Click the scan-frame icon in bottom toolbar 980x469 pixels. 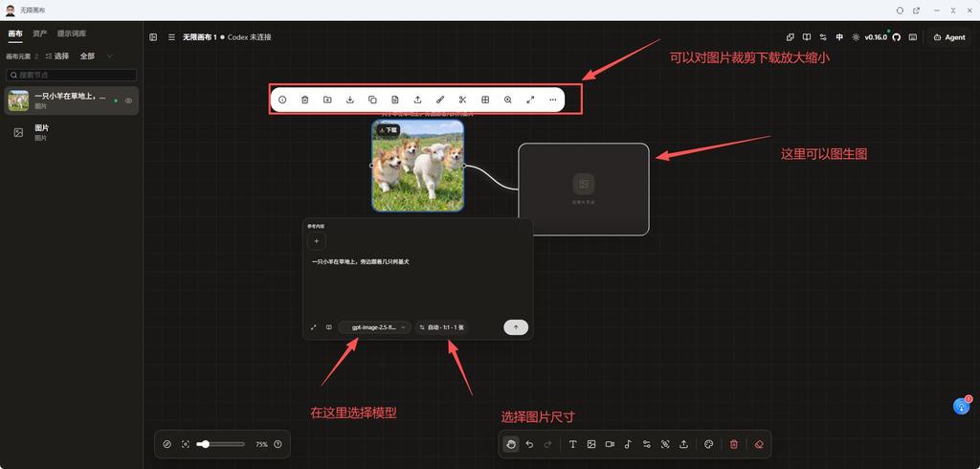tap(665, 444)
